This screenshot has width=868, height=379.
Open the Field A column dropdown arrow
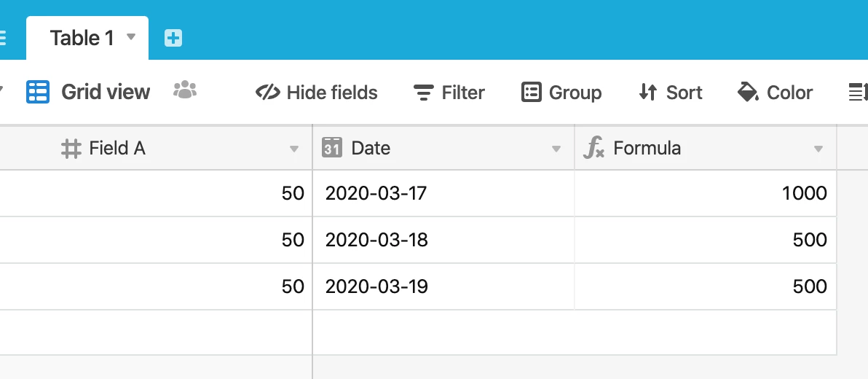pyautogui.click(x=294, y=149)
